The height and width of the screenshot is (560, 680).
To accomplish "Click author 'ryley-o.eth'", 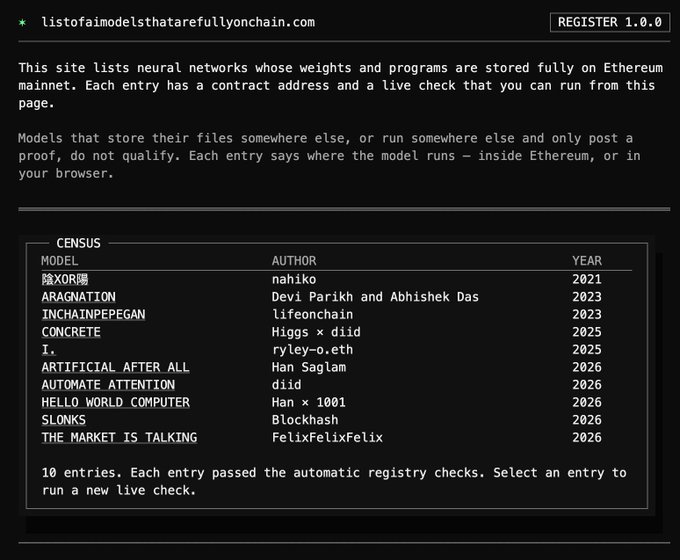I will click(x=312, y=350).
